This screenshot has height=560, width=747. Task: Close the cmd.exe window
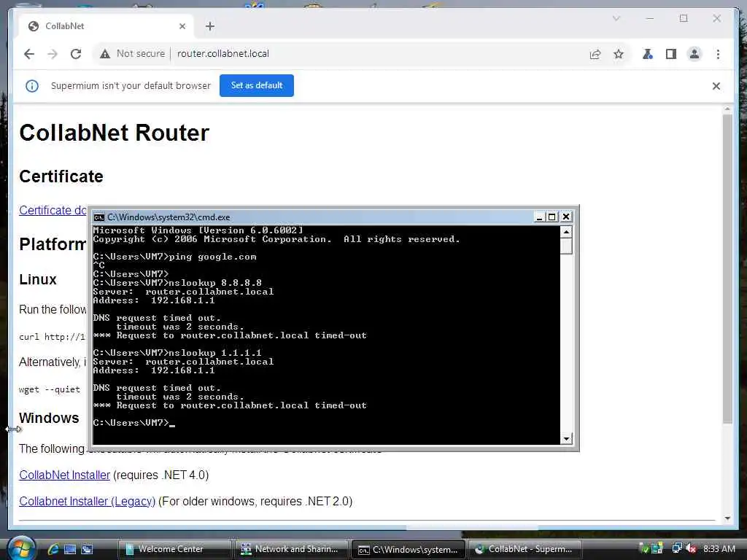pos(565,217)
